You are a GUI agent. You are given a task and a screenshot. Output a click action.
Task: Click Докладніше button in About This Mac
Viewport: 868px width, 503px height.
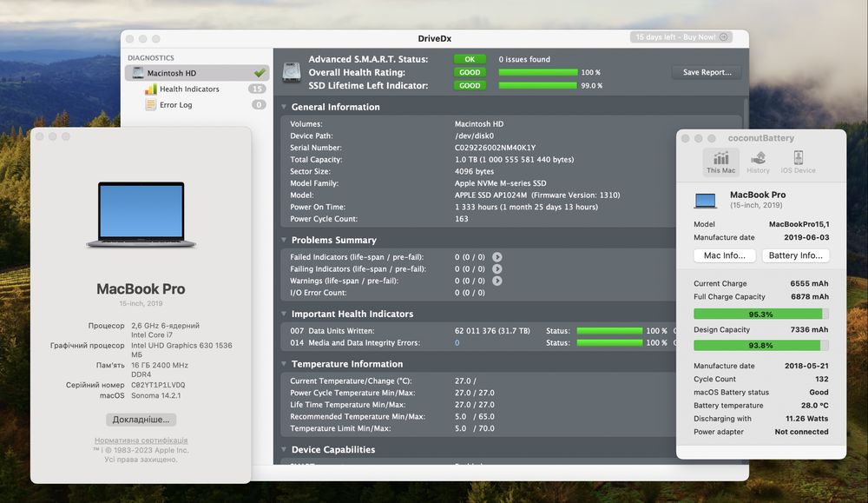[x=141, y=420]
